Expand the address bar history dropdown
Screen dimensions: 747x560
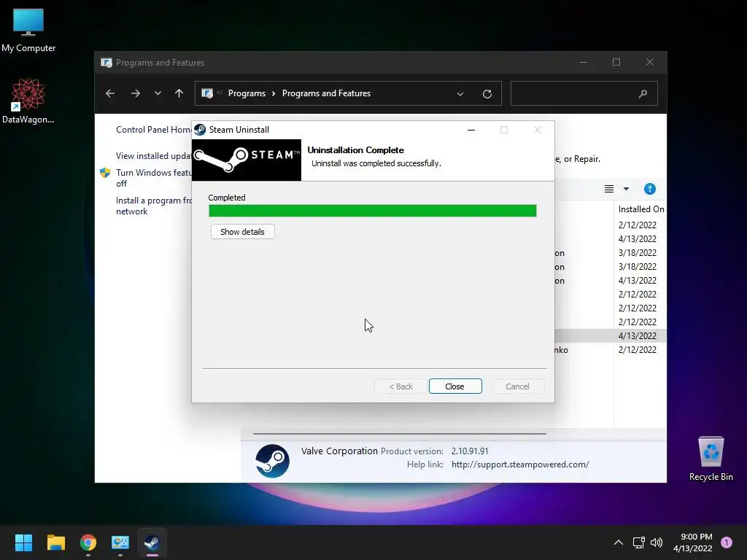click(x=460, y=94)
